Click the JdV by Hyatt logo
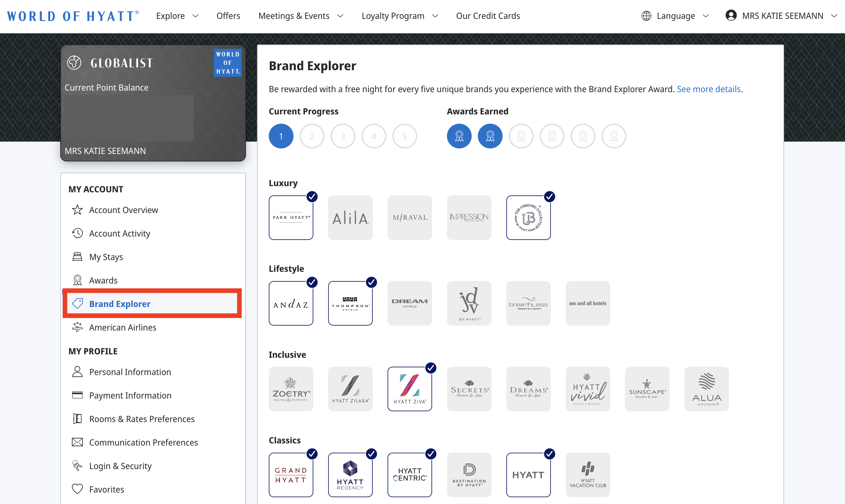The width and height of the screenshot is (845, 504). pyautogui.click(x=469, y=303)
